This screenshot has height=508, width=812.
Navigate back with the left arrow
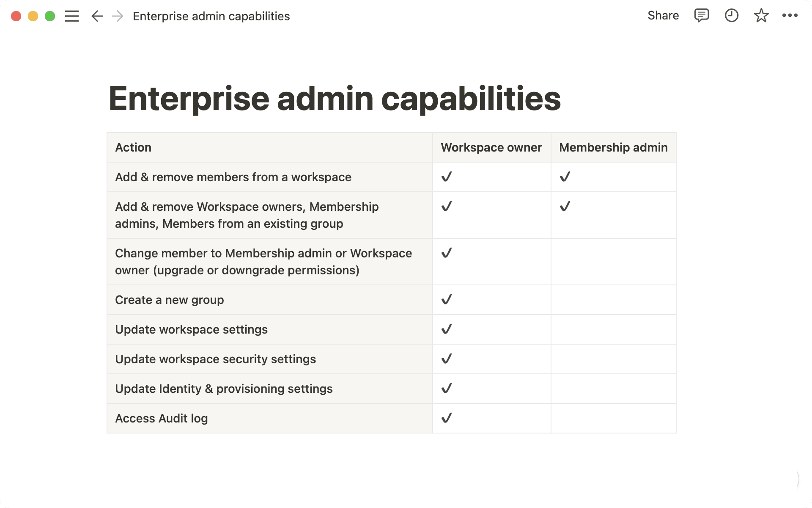(x=96, y=16)
